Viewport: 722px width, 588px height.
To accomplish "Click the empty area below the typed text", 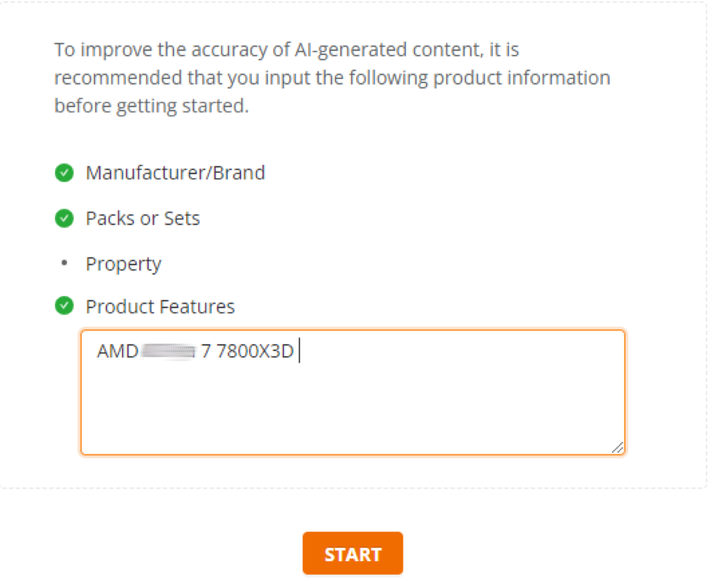I will (x=353, y=409).
